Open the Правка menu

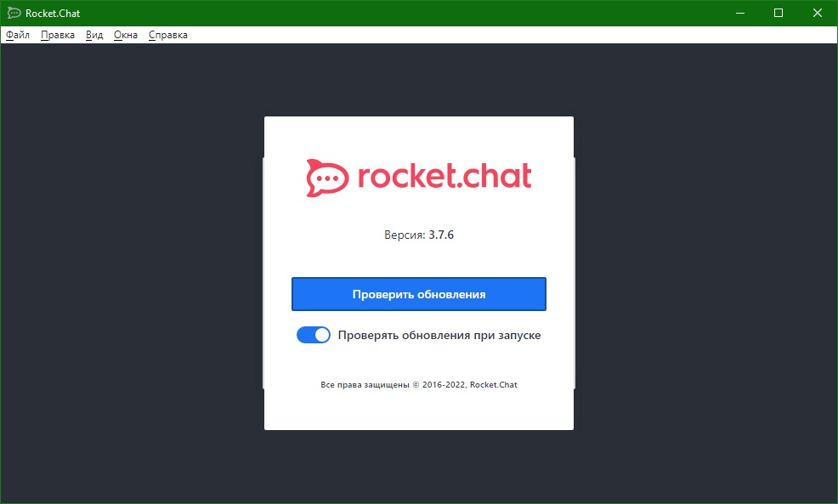tap(58, 35)
